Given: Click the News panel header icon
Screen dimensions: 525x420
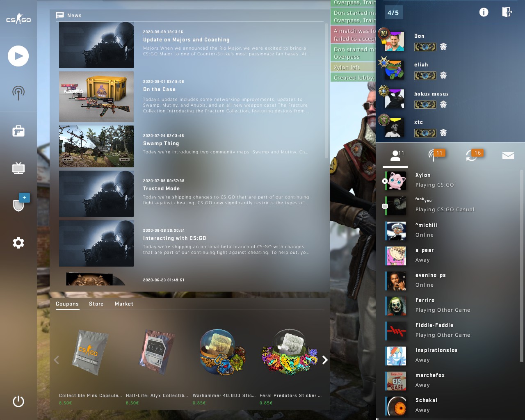Looking at the screenshot, I should [60, 15].
